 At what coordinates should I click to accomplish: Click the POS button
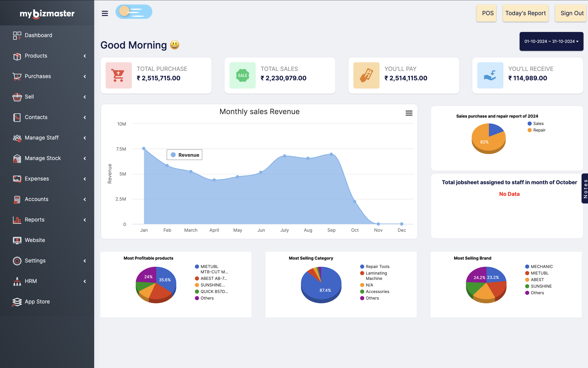point(486,13)
